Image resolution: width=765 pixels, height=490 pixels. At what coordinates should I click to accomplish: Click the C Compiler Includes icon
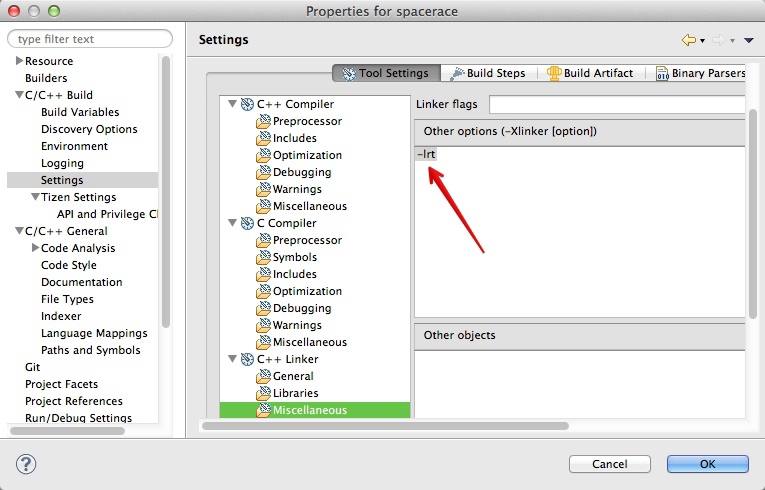pos(263,274)
